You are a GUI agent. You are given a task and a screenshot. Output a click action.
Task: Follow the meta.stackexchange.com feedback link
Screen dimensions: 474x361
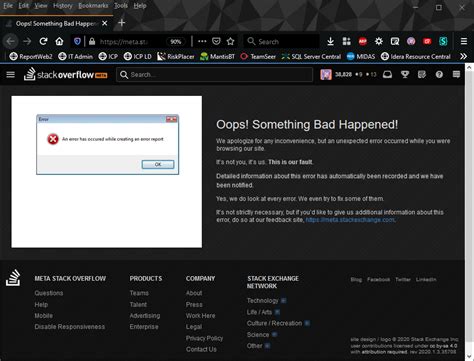click(x=350, y=220)
